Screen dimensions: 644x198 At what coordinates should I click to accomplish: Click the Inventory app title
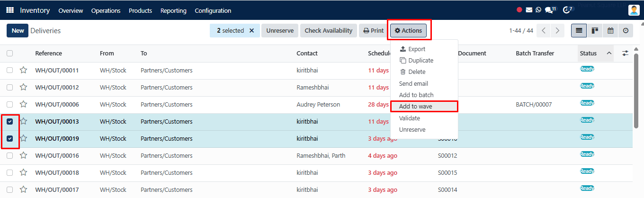(35, 10)
